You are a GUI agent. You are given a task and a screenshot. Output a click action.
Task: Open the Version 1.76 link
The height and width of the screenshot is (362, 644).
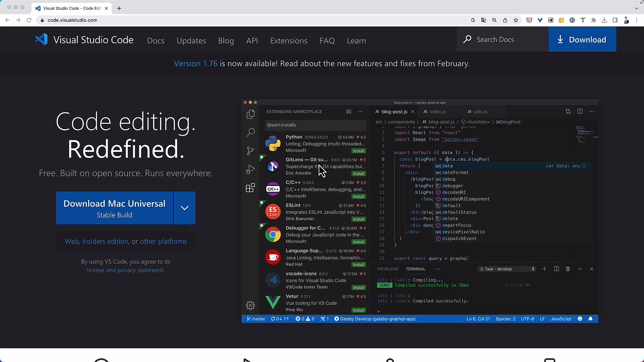(196, 63)
